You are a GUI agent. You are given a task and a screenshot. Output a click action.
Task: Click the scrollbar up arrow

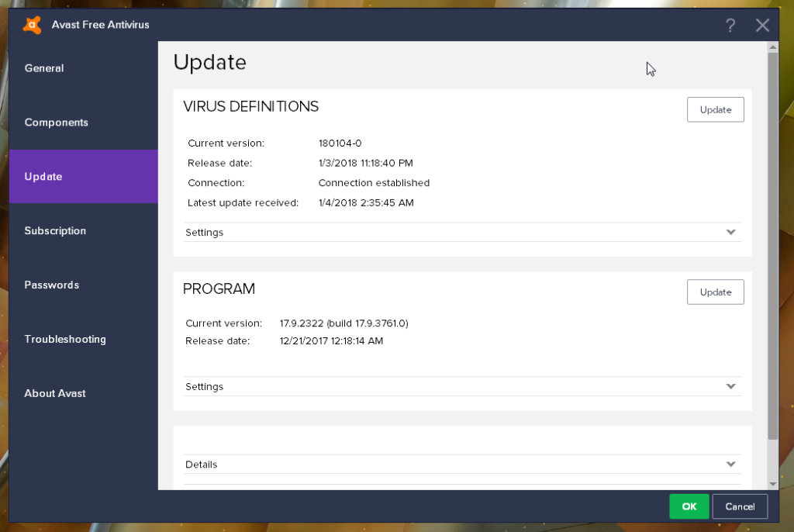point(773,47)
